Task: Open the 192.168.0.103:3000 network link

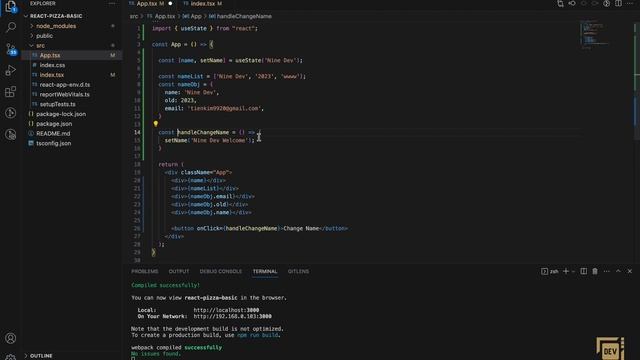Action: [232, 316]
